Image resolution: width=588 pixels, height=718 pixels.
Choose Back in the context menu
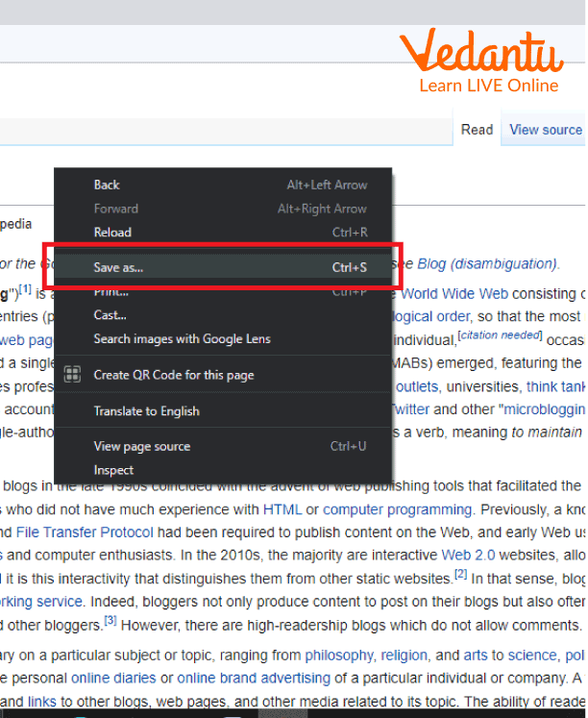107,185
